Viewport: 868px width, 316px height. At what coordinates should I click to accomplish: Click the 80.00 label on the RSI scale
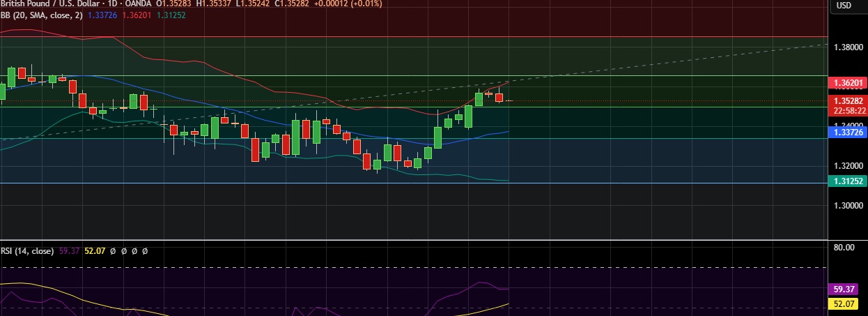point(844,248)
